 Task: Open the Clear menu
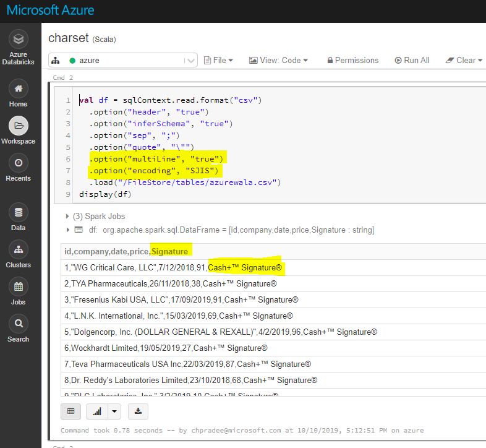pyautogui.click(x=464, y=60)
